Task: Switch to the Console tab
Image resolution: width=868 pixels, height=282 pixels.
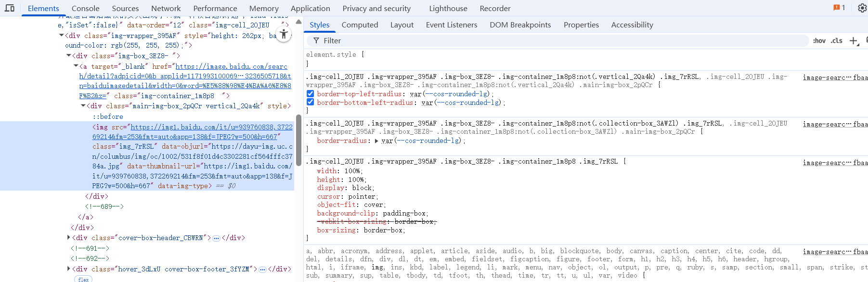Action: point(85,8)
